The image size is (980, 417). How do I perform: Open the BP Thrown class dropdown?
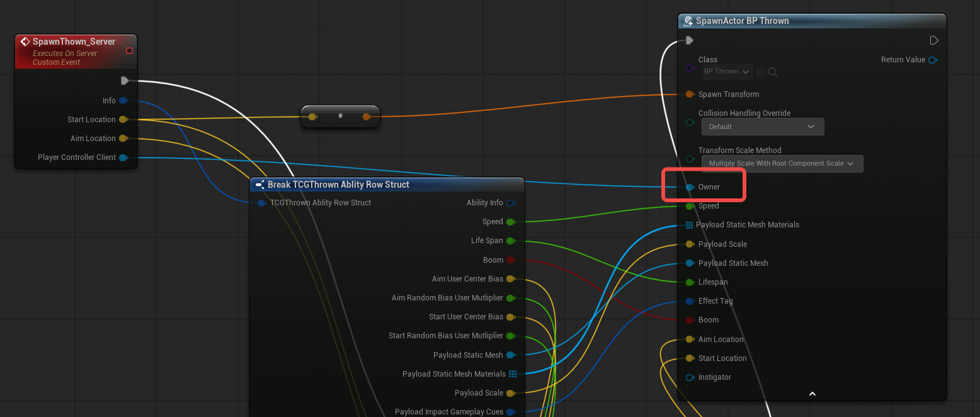pos(727,72)
